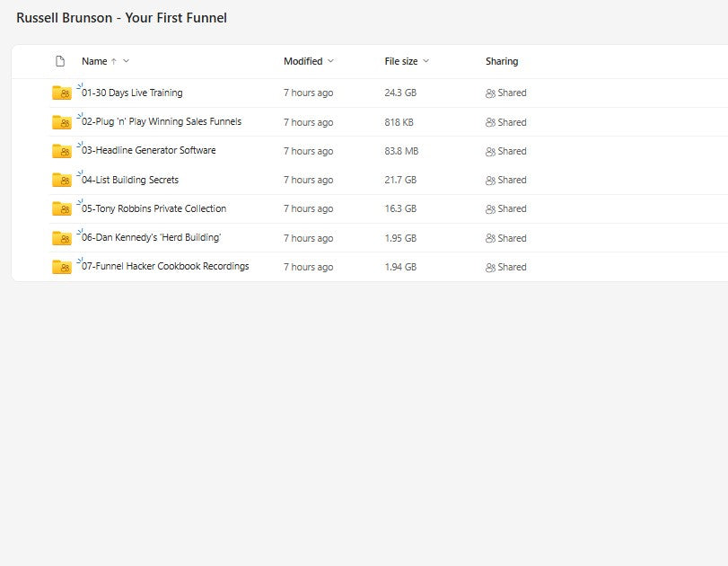Image resolution: width=728 pixels, height=566 pixels.
Task: Click the file type column header icon
Action: click(x=60, y=61)
